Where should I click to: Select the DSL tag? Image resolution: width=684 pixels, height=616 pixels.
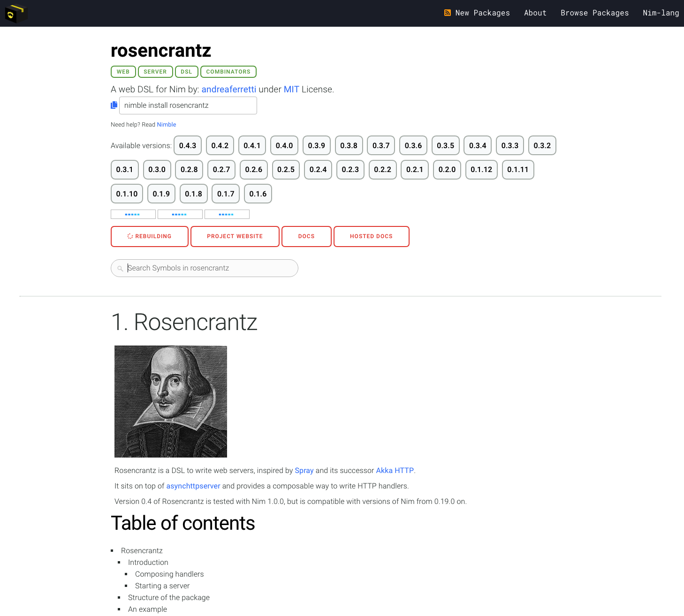(187, 72)
